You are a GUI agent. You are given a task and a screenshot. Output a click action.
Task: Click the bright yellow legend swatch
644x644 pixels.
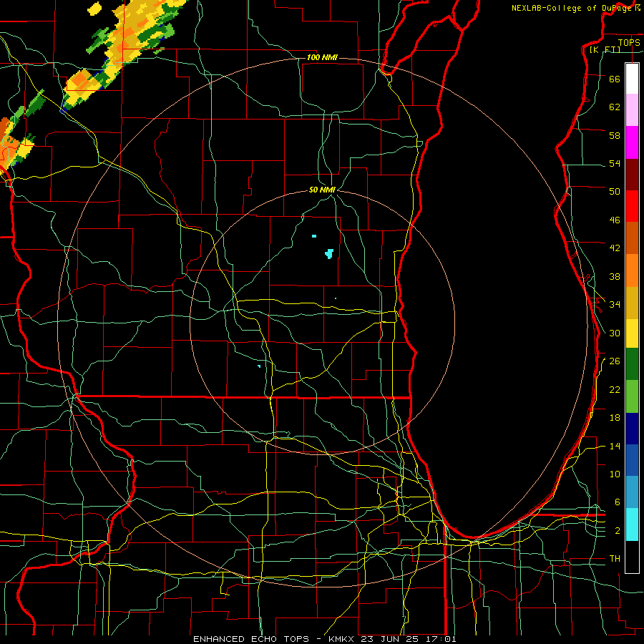[632, 333]
